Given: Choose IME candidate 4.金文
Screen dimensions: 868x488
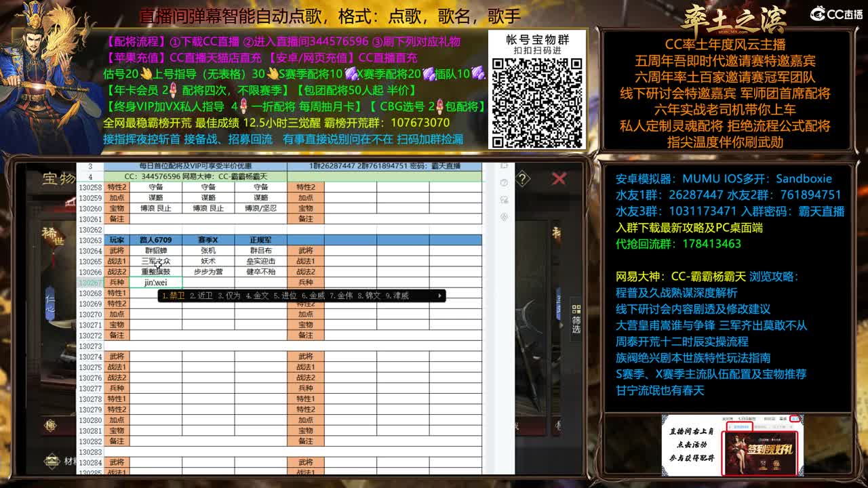Looking at the screenshot, I should pyautogui.click(x=257, y=296).
